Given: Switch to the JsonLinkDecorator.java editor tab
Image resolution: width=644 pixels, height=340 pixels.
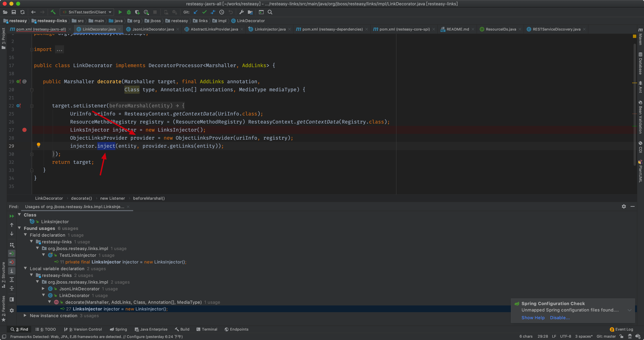Looking at the screenshot, I should coord(153,29).
